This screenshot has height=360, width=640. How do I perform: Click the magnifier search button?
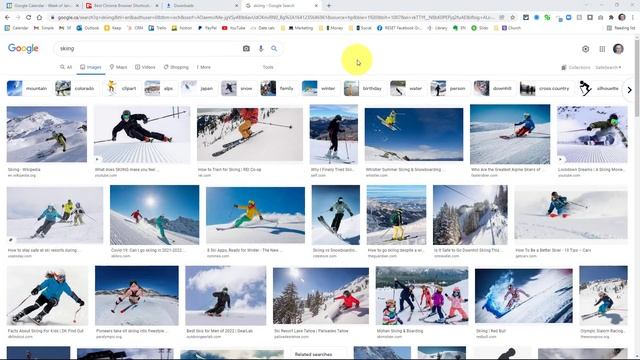tap(274, 49)
